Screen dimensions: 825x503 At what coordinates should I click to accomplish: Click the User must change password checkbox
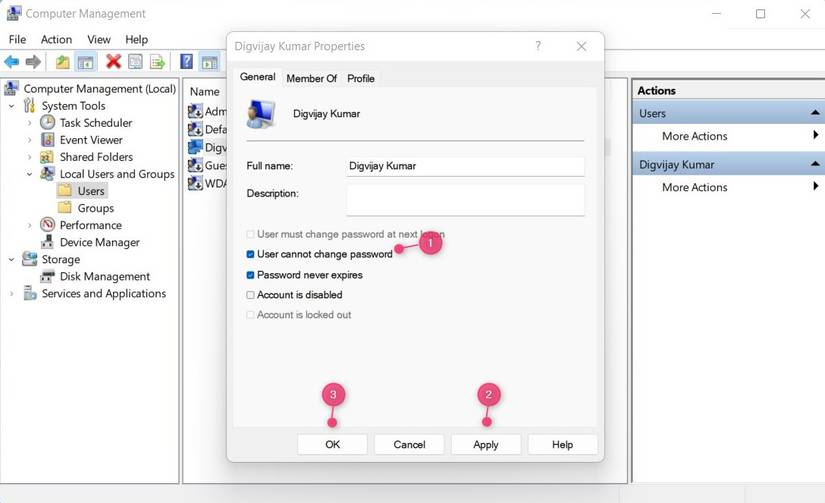[250, 234]
